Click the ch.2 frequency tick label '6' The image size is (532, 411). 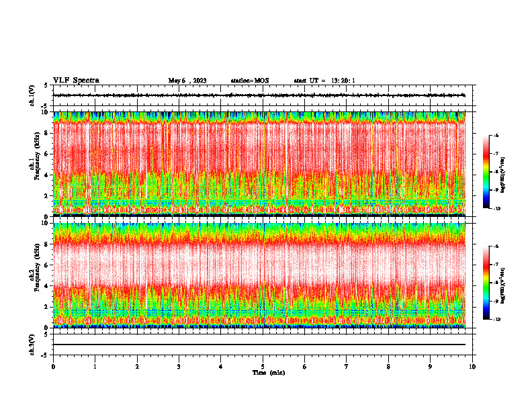[47, 265]
